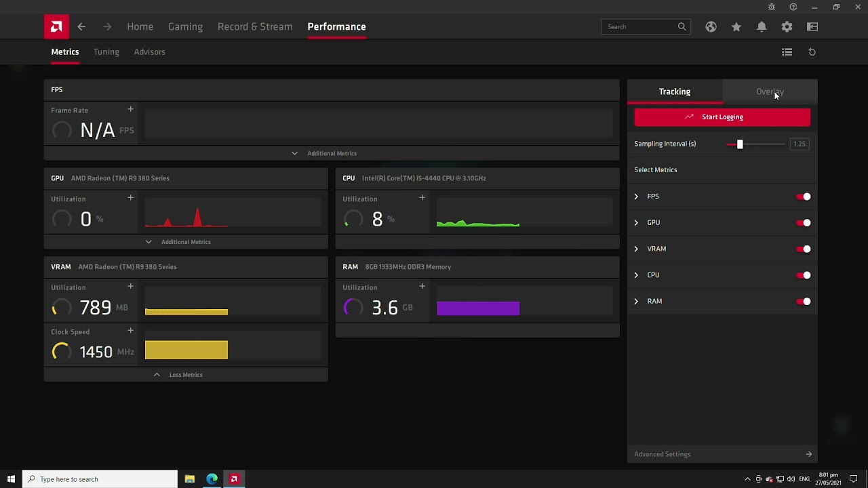868x488 pixels.
Task: Toggle VRAM metric tracking switch
Action: coord(804,249)
